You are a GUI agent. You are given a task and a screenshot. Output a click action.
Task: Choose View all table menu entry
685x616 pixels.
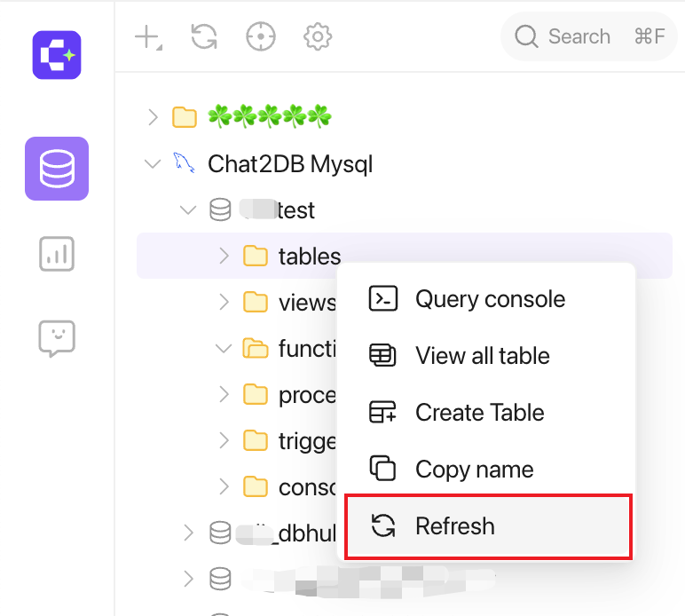(488, 356)
